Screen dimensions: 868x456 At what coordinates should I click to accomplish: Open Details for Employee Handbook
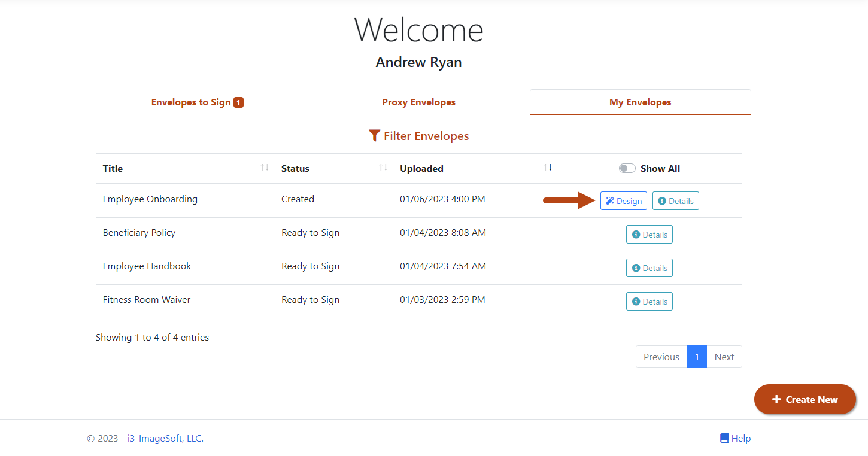tap(649, 268)
